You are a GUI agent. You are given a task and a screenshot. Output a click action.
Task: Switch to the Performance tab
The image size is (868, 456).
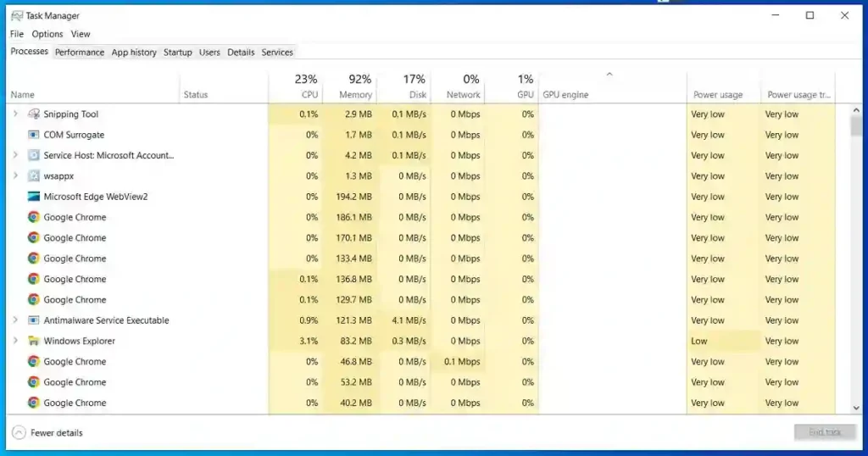tap(79, 52)
